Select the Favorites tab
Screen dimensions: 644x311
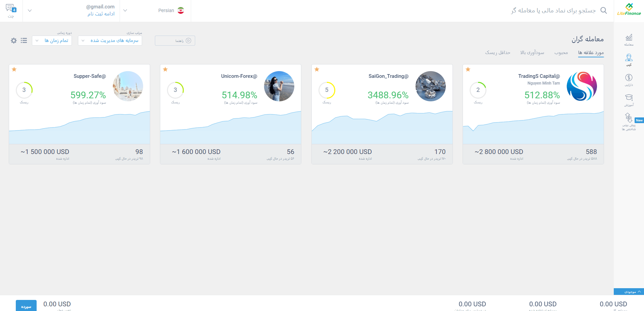pos(591,53)
